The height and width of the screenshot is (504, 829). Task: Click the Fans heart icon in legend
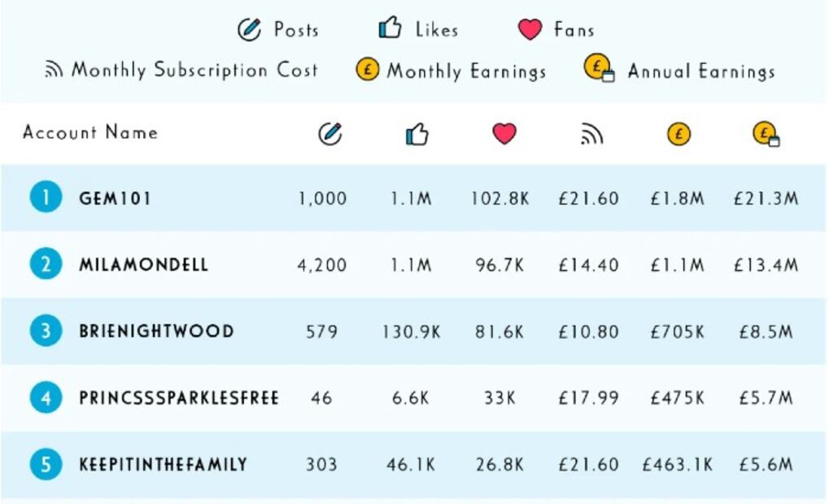530,29
